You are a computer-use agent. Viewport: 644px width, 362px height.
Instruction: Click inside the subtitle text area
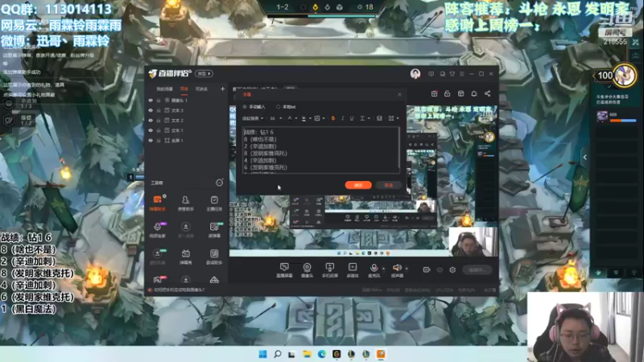[x=320, y=150]
